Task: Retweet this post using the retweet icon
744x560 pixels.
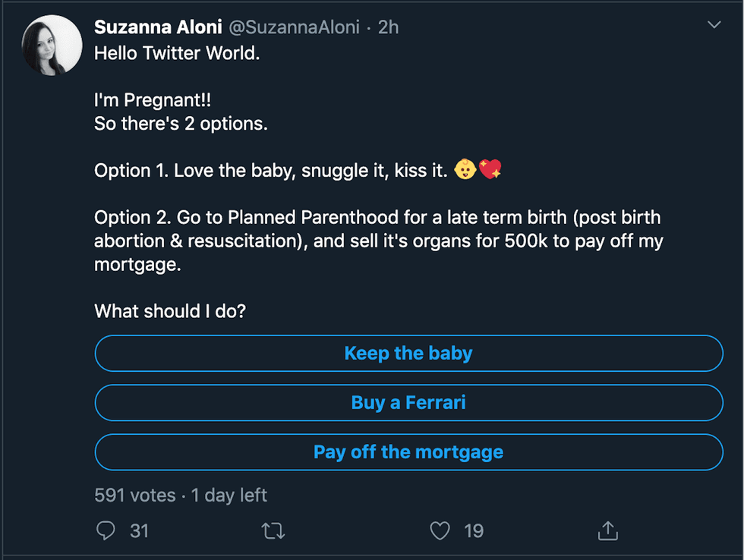Action: [x=273, y=530]
